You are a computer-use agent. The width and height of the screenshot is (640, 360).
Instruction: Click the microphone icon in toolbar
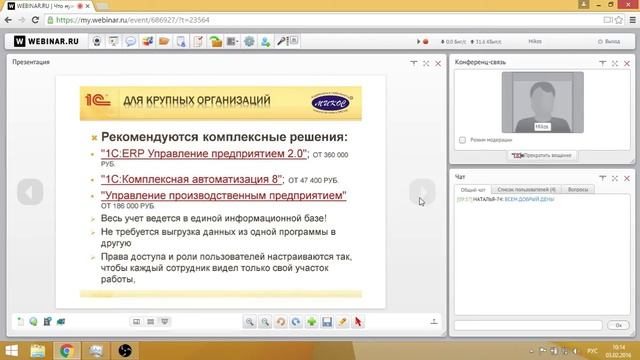pos(282,41)
